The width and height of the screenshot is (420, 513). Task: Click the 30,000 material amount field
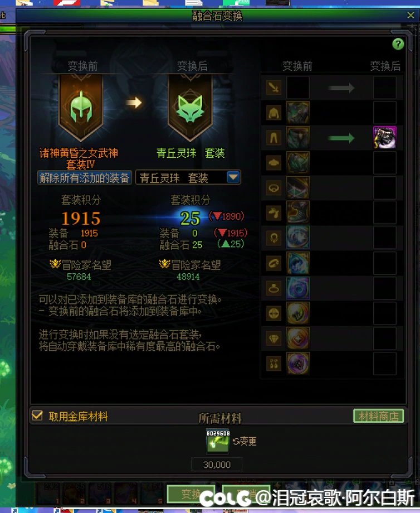(217, 464)
